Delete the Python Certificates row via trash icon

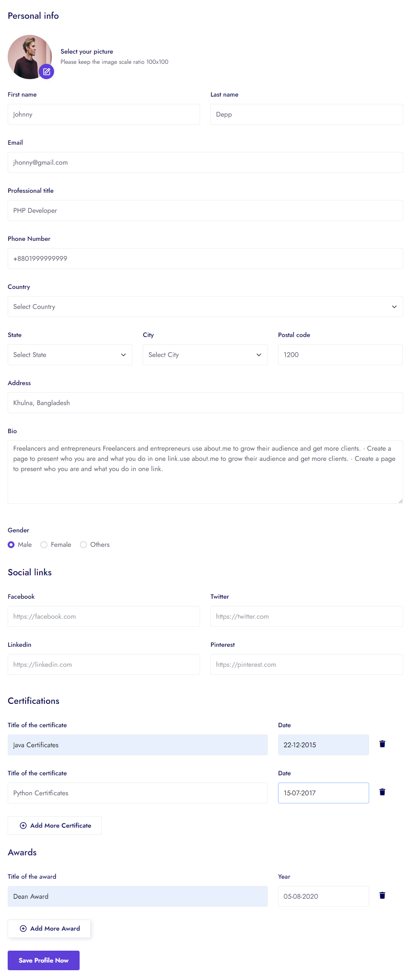pyautogui.click(x=382, y=792)
